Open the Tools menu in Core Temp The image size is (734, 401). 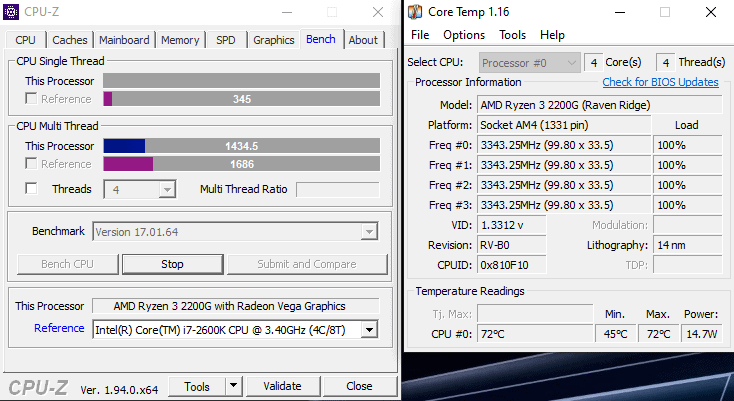tap(512, 35)
